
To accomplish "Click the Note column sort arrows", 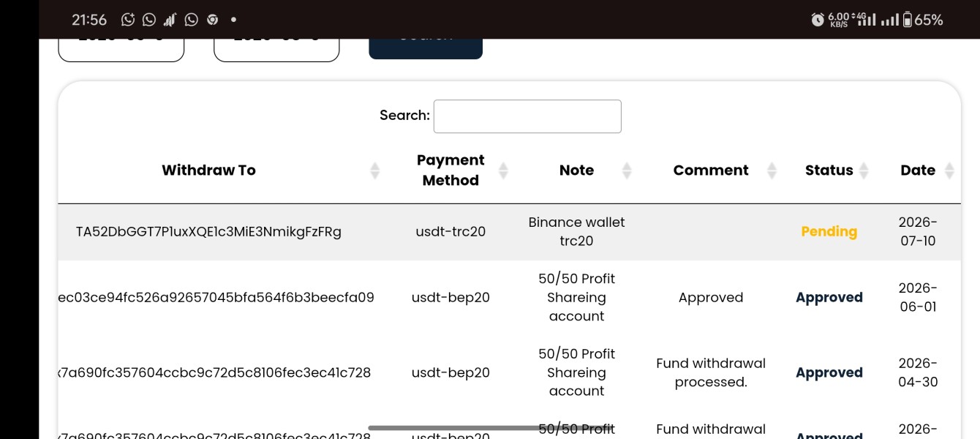I will click(x=627, y=170).
